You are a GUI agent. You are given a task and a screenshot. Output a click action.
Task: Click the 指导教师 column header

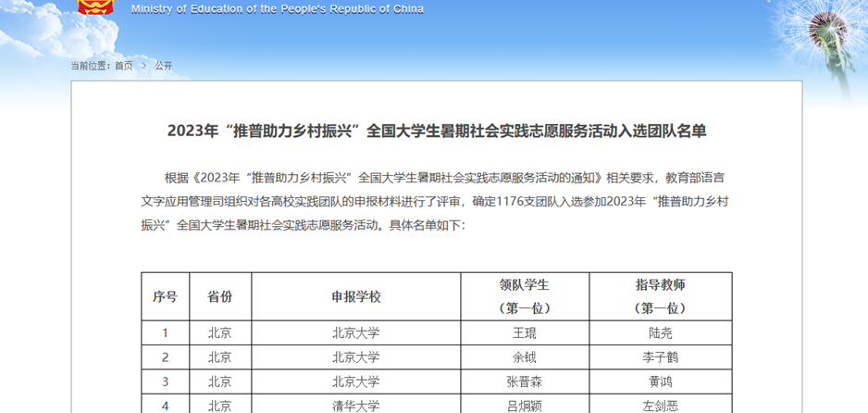(661, 296)
